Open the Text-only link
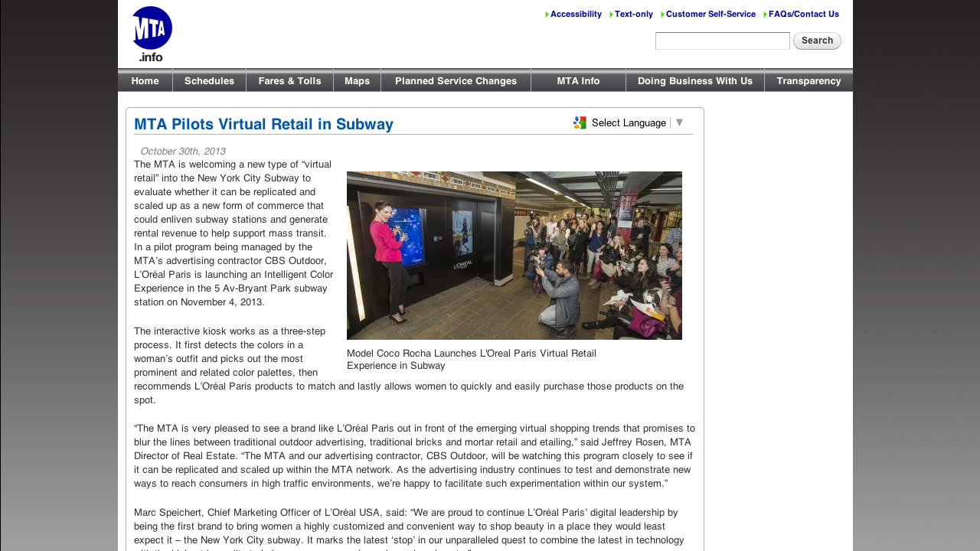 pos(634,15)
